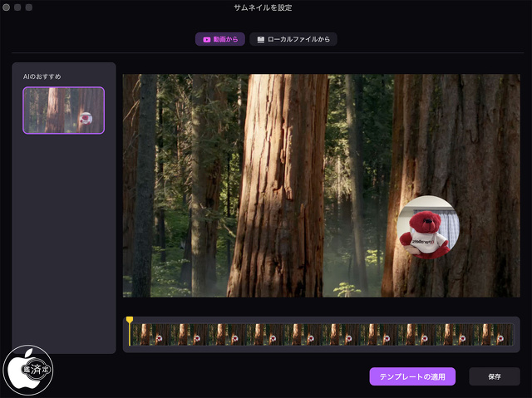
Task: Click the サムネイルを設定 window title
Action: click(265, 7)
